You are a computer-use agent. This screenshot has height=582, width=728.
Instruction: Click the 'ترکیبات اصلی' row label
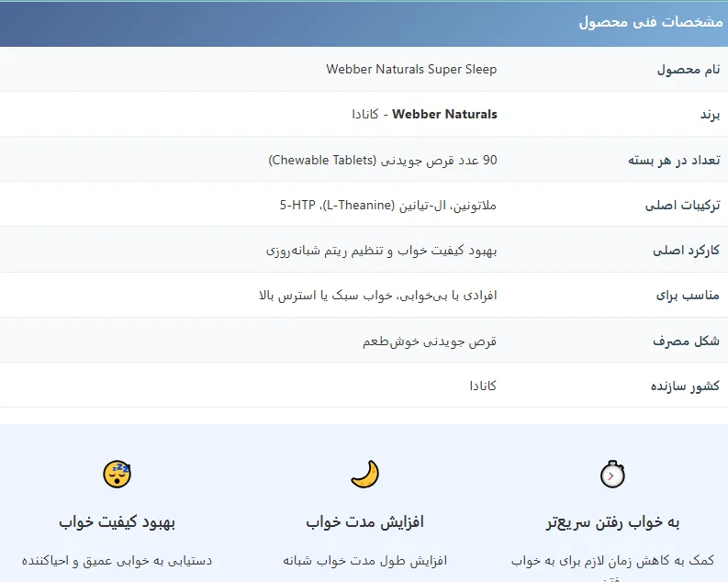pyautogui.click(x=682, y=206)
